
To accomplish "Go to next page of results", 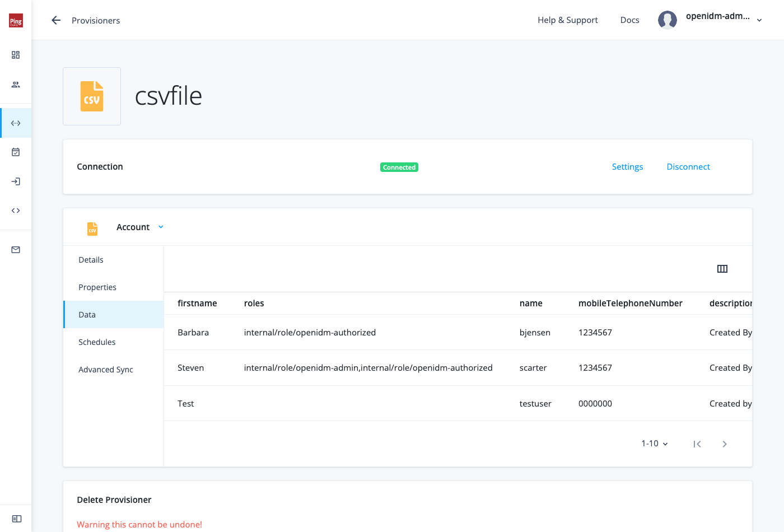I will pos(725,444).
